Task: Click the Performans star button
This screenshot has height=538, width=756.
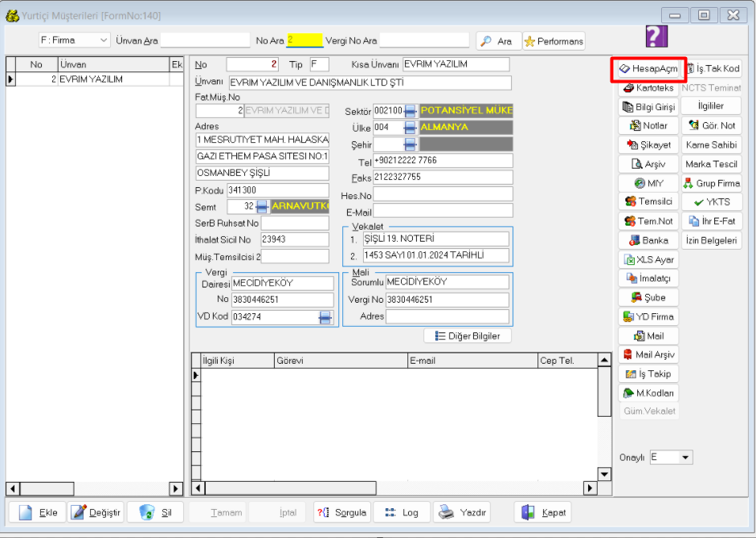Action: 554,42
